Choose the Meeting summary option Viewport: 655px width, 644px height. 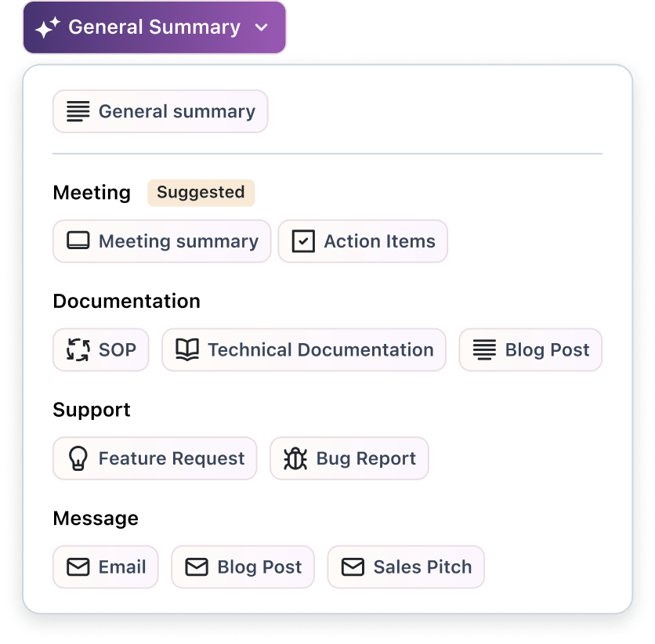[162, 241]
